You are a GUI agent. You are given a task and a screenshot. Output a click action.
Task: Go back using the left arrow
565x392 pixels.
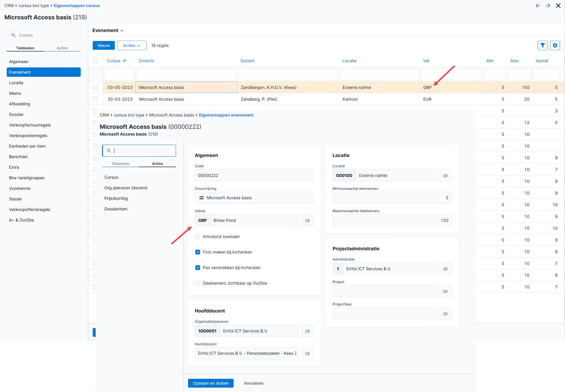538,6
